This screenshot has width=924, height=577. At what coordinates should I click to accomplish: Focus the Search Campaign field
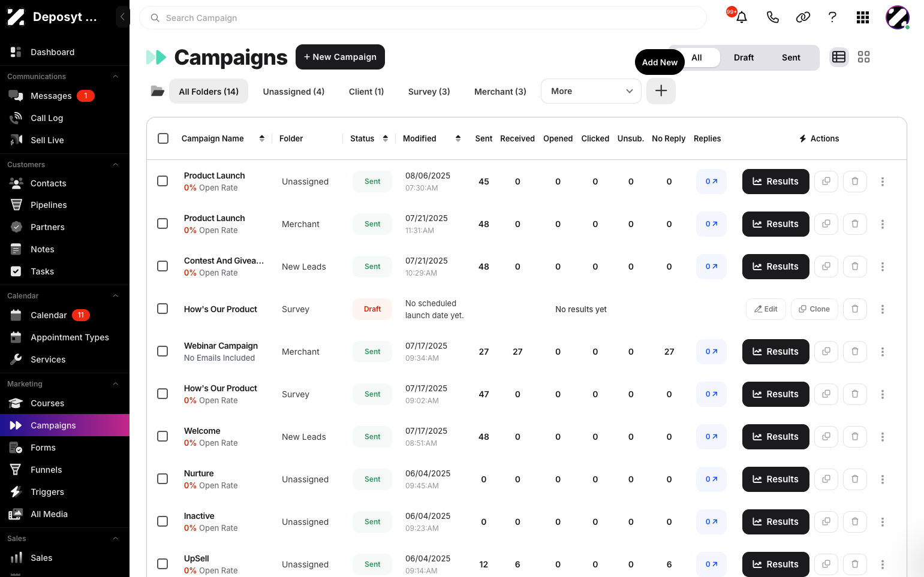(x=423, y=18)
